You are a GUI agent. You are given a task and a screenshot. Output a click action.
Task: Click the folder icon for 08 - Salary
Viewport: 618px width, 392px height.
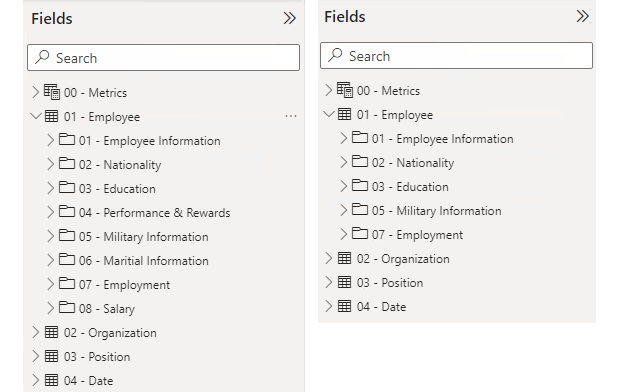point(67,307)
